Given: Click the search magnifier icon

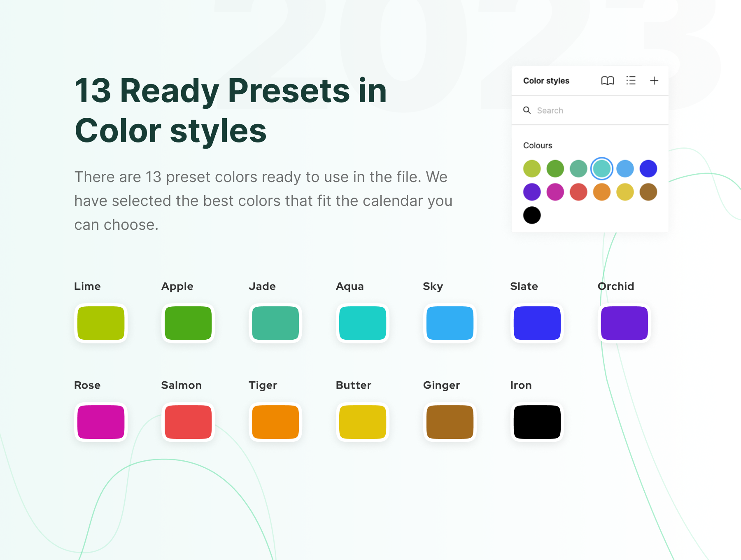Looking at the screenshot, I should (527, 110).
